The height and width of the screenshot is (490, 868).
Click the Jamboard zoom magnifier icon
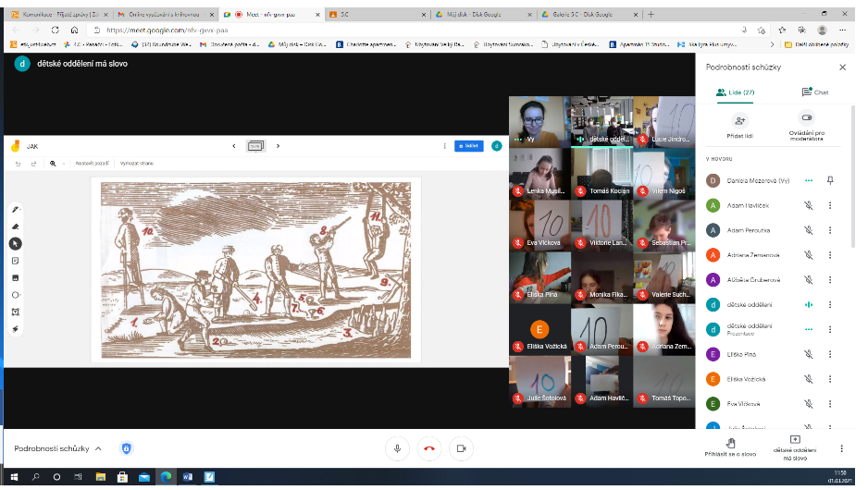coord(53,163)
